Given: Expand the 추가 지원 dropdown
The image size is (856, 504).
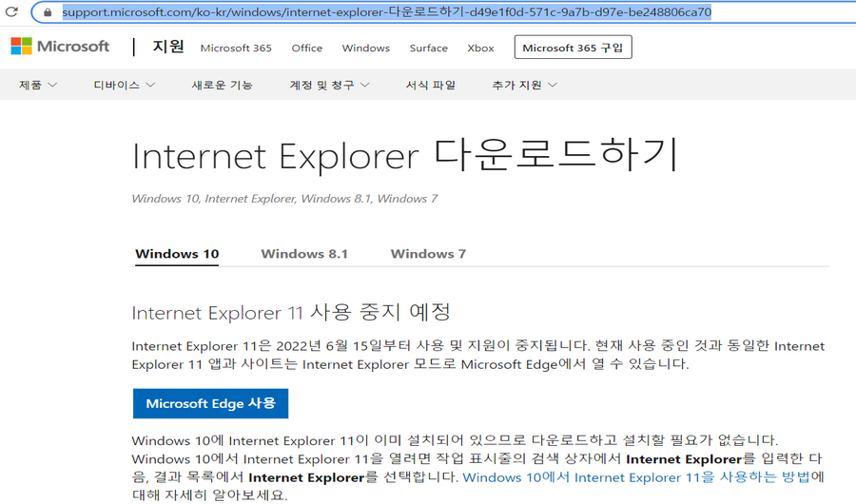Looking at the screenshot, I should (x=525, y=85).
